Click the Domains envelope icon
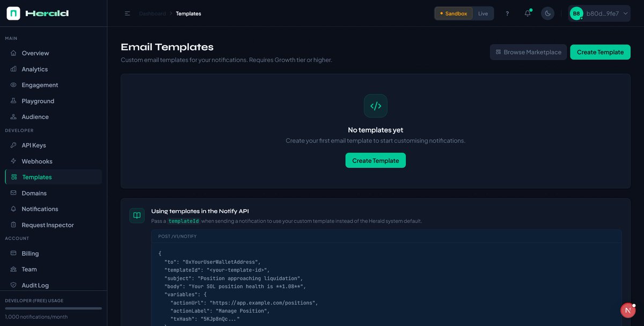 point(13,193)
